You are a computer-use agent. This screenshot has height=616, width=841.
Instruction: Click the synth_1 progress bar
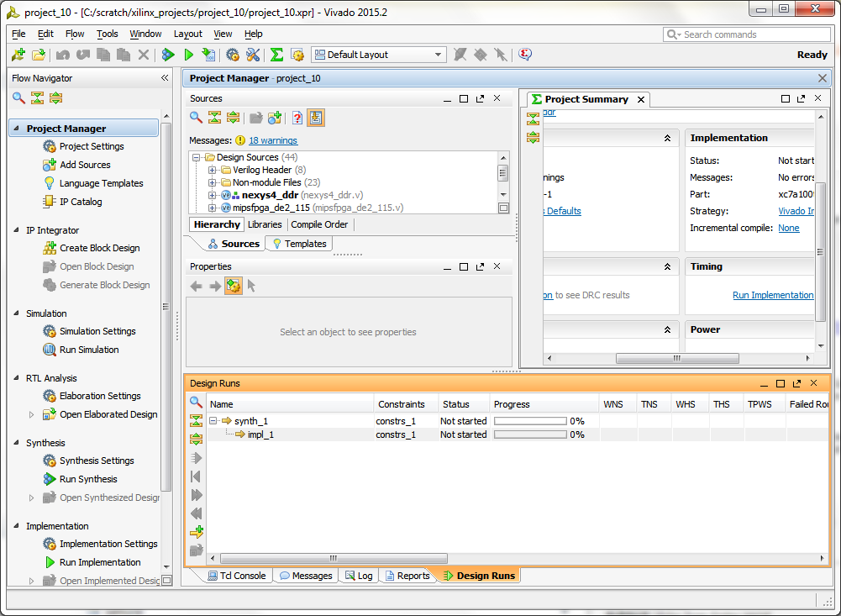coord(530,421)
